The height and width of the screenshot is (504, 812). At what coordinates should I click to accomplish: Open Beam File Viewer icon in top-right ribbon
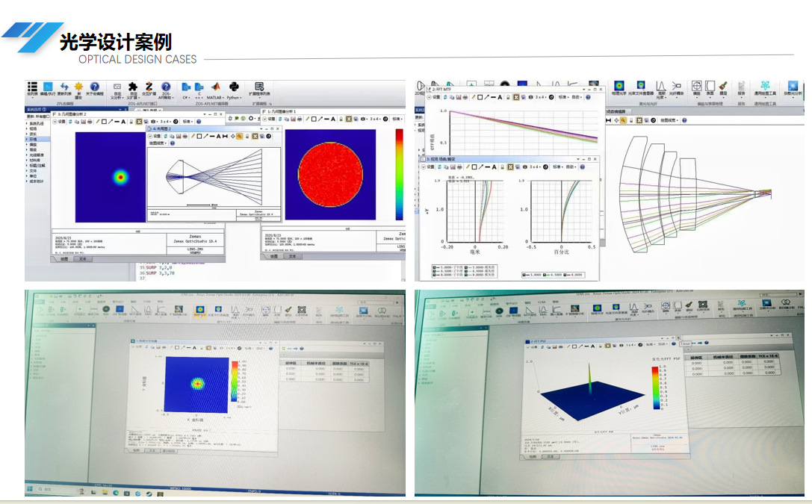[x=641, y=85]
